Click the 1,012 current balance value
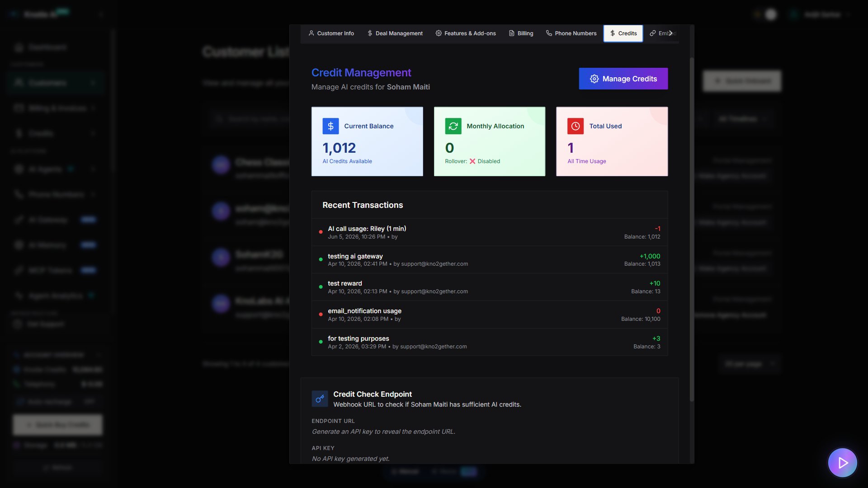The height and width of the screenshot is (488, 868). (x=339, y=148)
